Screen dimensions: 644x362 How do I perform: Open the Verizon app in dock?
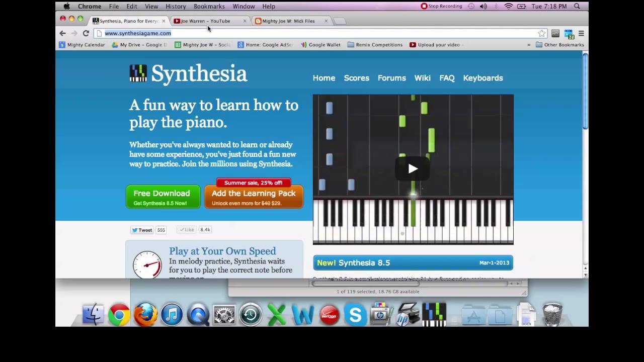point(329,315)
